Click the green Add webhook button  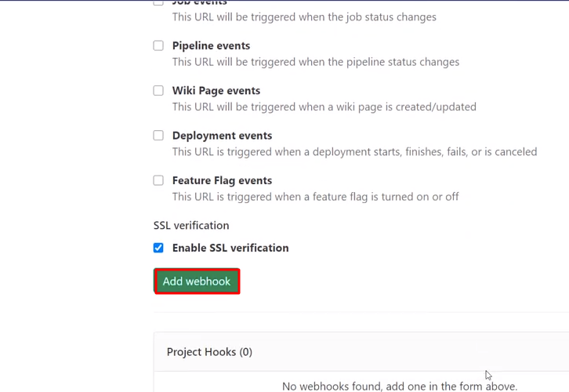[197, 281]
